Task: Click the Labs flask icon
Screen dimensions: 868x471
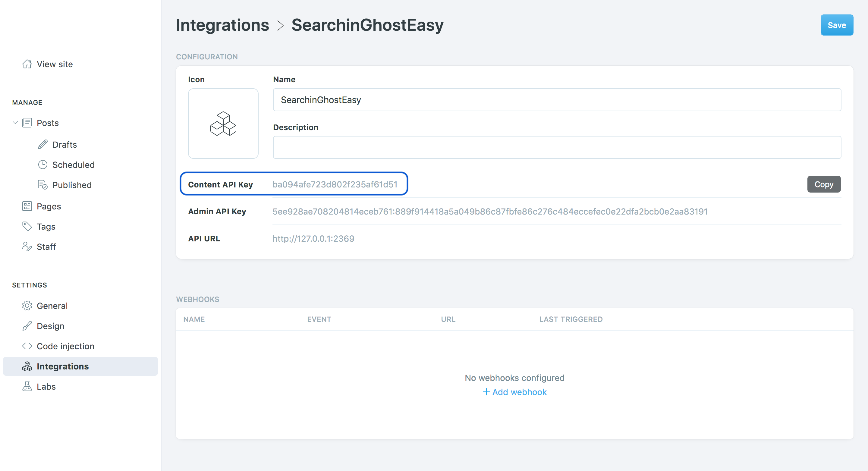Action: click(x=27, y=386)
